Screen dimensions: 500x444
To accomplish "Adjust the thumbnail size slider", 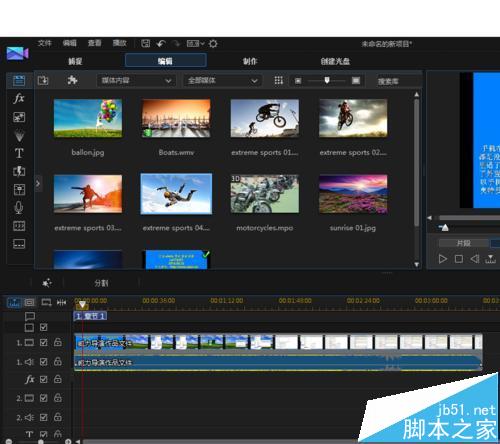I will 327,80.
